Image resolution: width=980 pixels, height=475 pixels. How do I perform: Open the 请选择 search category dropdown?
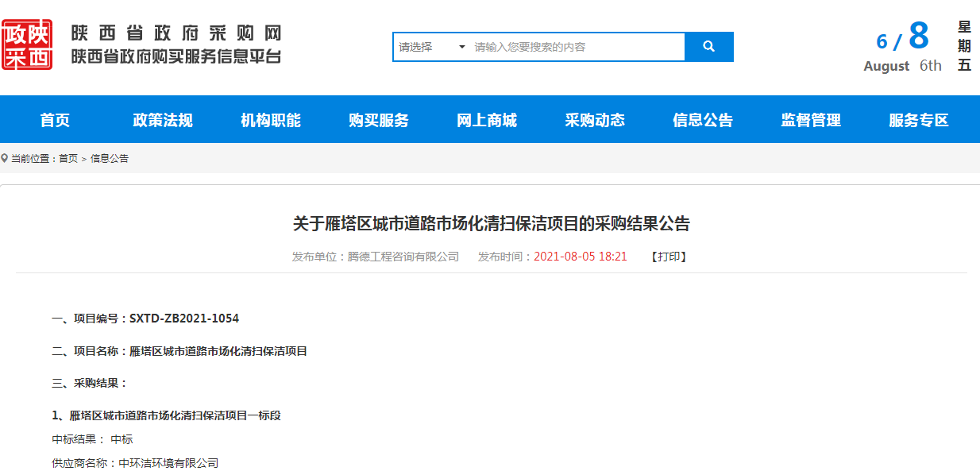click(x=431, y=47)
